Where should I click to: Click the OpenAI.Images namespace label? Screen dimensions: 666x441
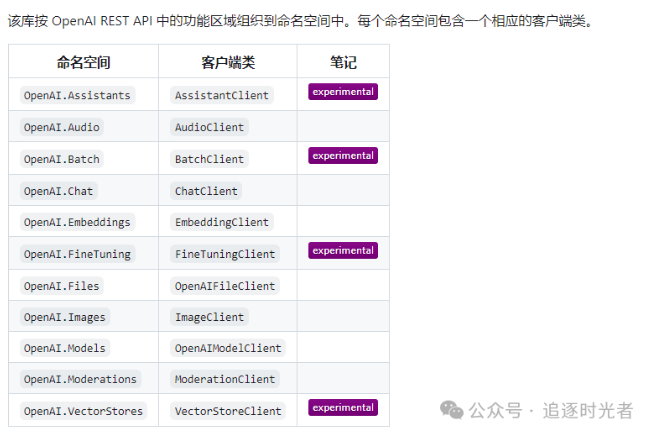click(64, 317)
